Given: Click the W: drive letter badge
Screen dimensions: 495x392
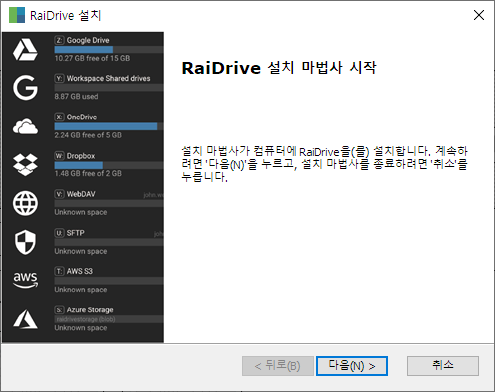Looking at the screenshot, I should point(59,156).
